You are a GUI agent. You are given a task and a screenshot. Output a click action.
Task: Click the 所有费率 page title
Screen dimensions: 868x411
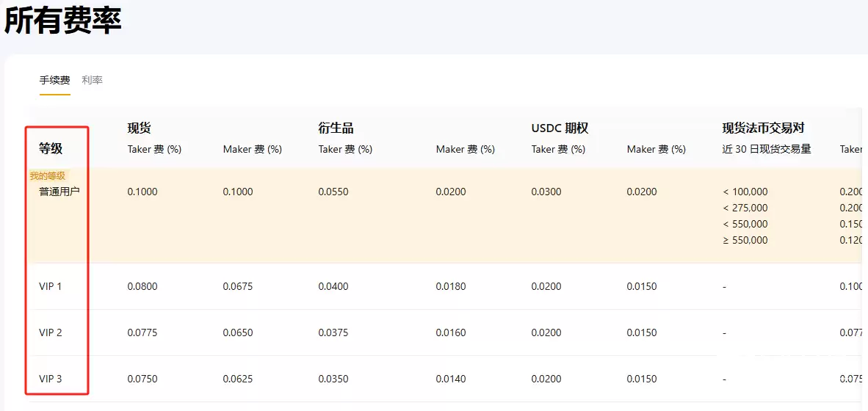pyautogui.click(x=62, y=21)
